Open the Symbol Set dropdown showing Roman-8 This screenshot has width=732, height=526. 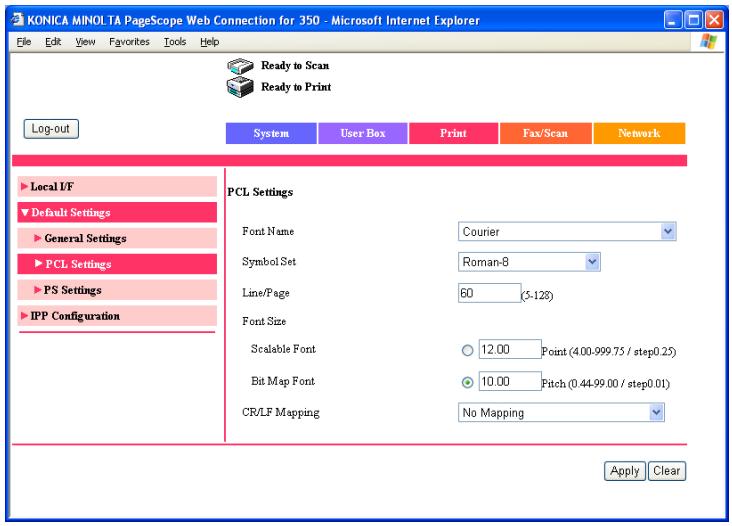529,262
